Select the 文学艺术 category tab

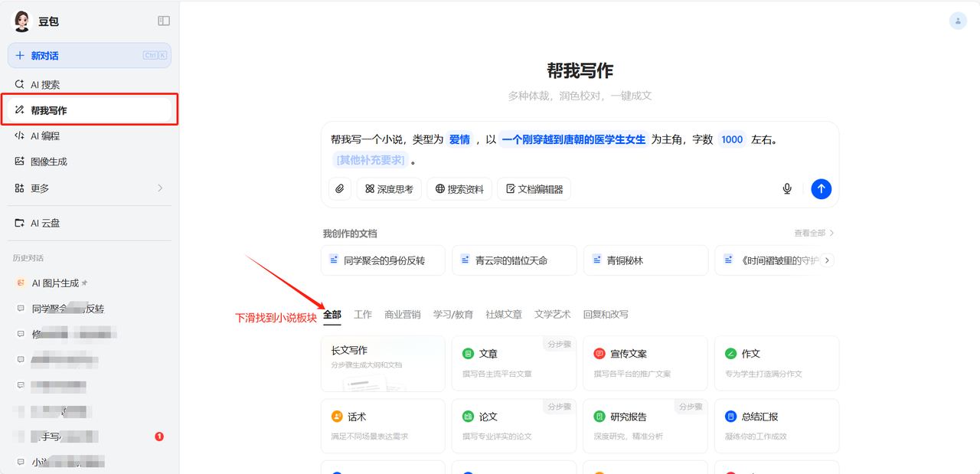pos(553,314)
